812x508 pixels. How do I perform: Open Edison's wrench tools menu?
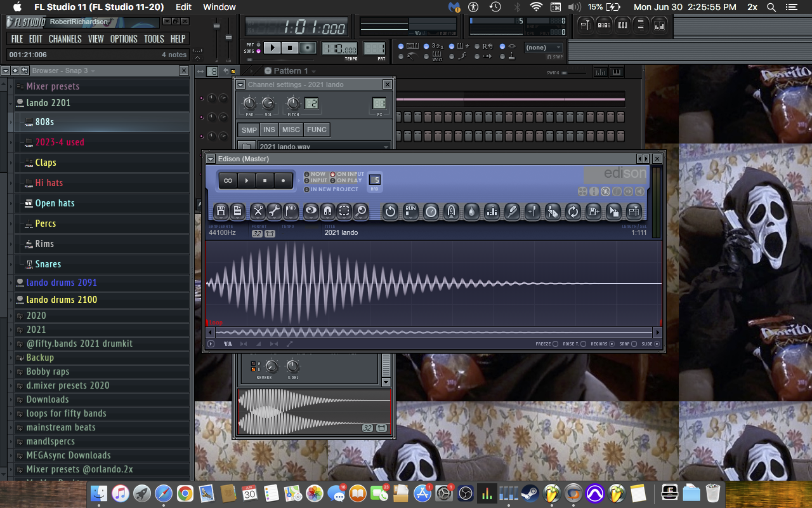click(x=274, y=211)
